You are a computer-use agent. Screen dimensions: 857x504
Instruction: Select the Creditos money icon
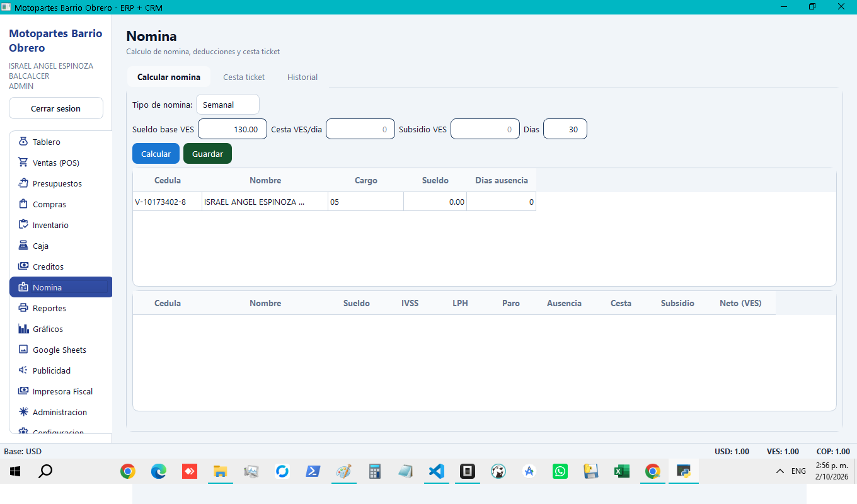[x=23, y=266]
